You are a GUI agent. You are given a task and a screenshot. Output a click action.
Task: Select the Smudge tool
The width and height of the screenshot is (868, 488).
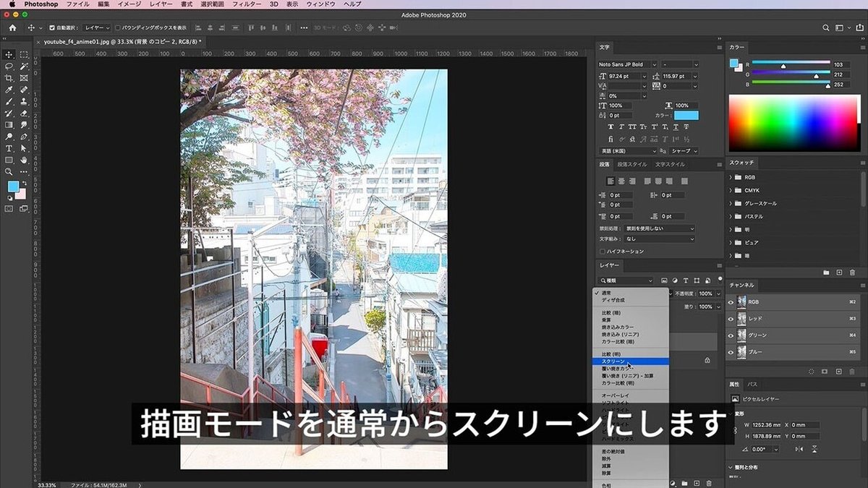[24, 124]
